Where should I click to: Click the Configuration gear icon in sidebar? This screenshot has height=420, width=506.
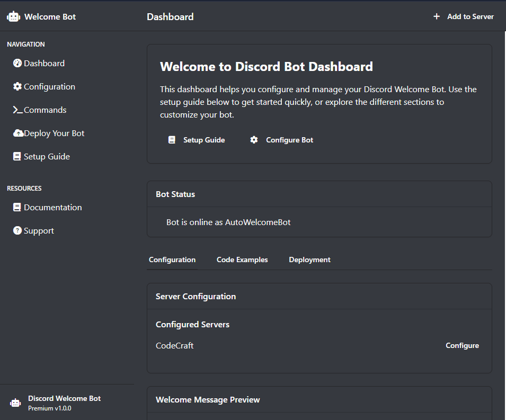tap(17, 87)
